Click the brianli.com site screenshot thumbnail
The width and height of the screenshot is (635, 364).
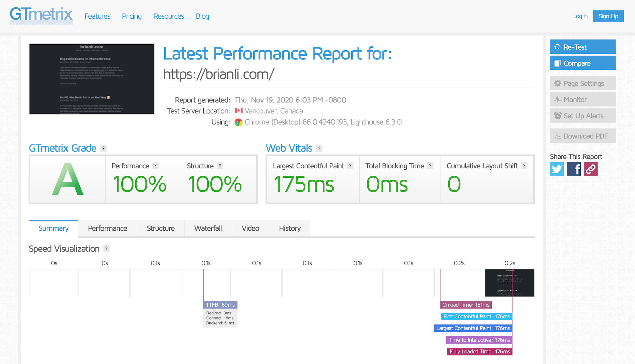pyautogui.click(x=92, y=79)
